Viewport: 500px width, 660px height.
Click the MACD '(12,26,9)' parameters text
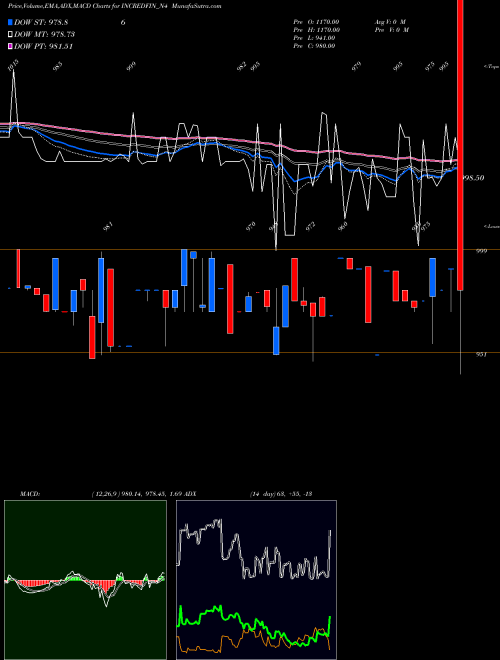[105, 494]
